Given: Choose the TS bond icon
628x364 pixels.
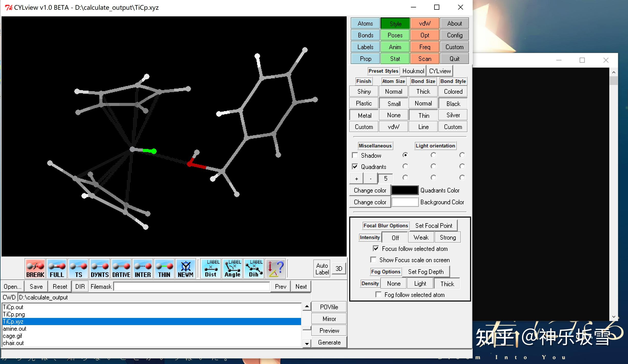Looking at the screenshot, I should [x=78, y=269].
